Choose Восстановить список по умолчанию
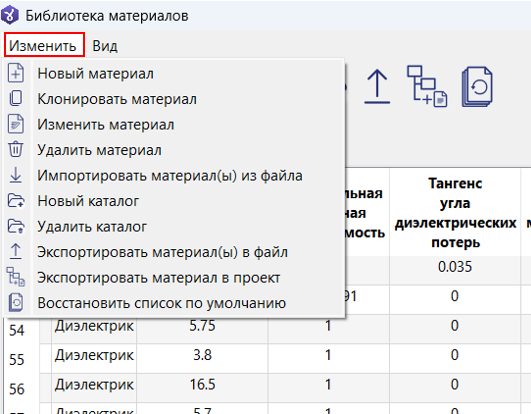 (162, 303)
